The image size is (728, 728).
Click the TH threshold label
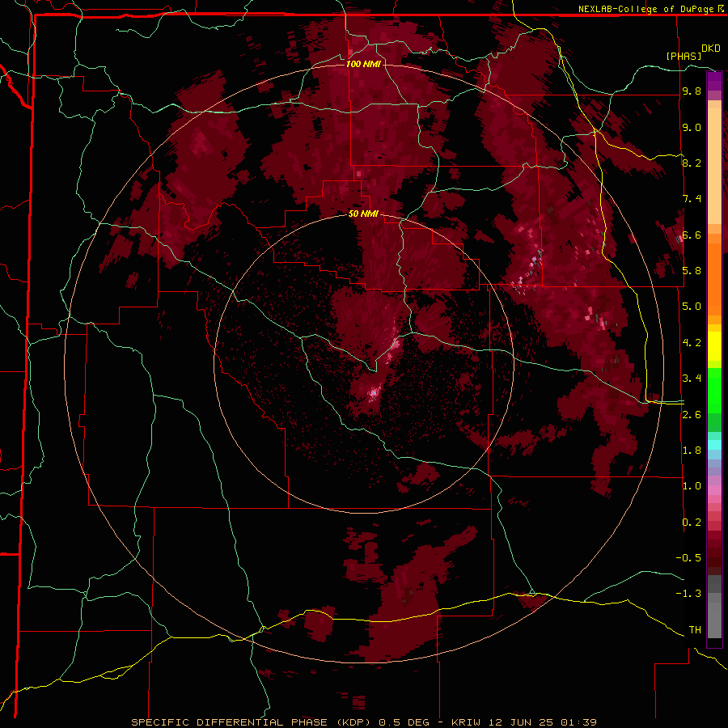(695, 630)
